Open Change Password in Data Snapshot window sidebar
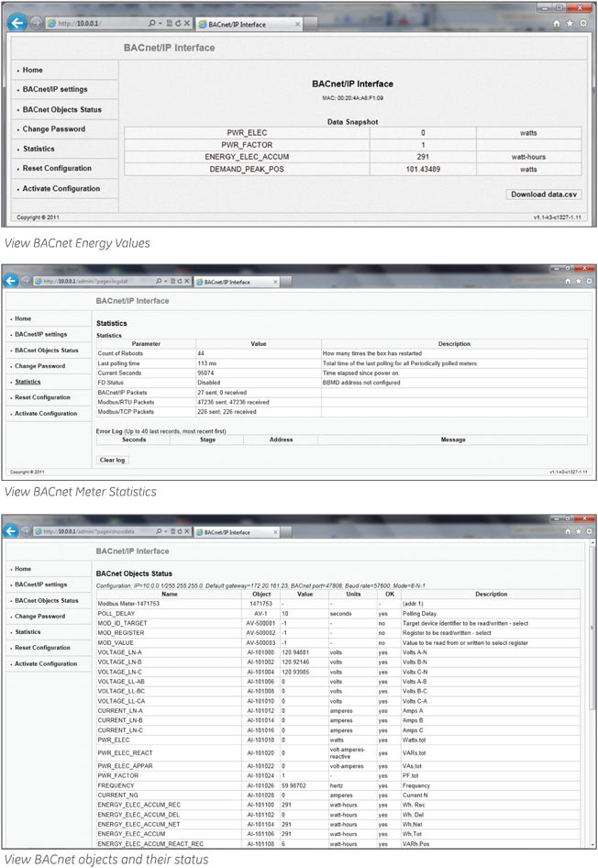This screenshot has height=868, width=598. click(x=54, y=129)
